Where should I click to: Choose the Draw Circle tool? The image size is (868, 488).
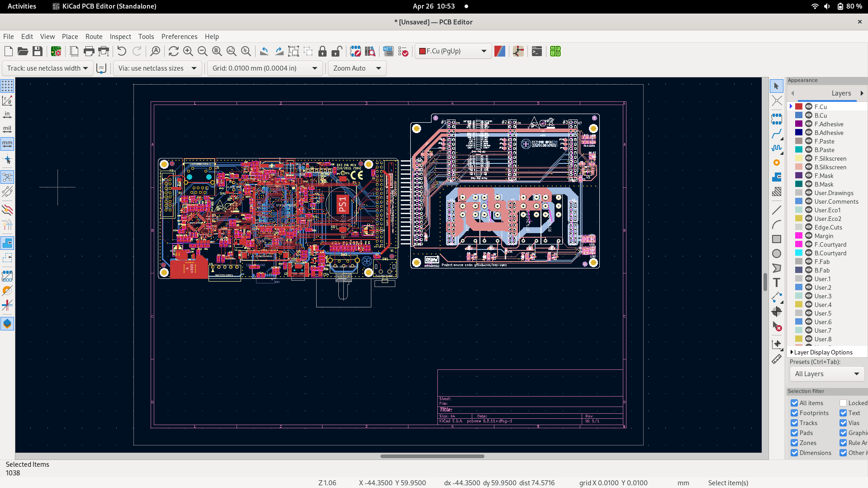(776, 254)
